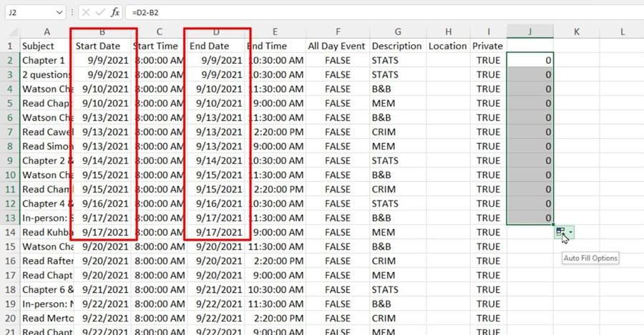Click the 2 questions subject cell
The width and height of the screenshot is (644, 335).
[47, 75]
